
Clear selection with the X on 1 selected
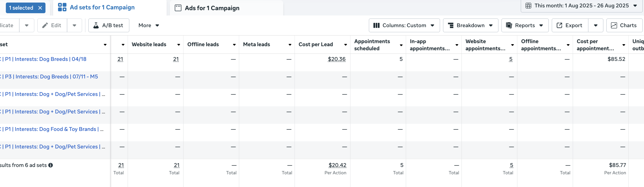(x=40, y=8)
